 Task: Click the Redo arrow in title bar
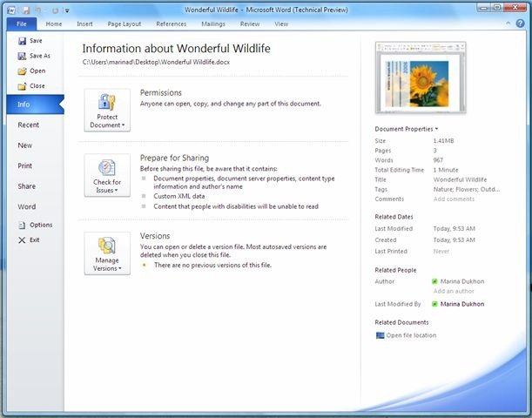point(55,10)
